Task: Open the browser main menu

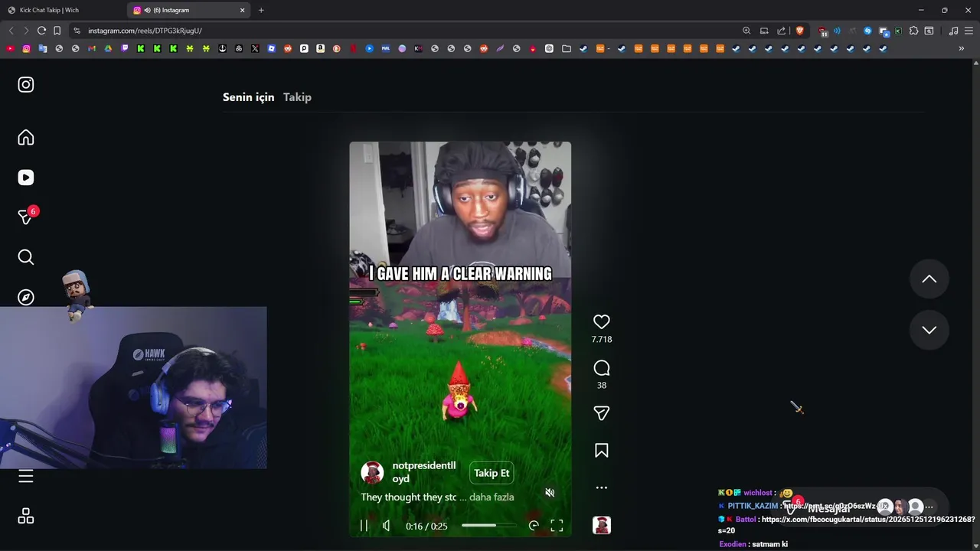Action: point(969,31)
